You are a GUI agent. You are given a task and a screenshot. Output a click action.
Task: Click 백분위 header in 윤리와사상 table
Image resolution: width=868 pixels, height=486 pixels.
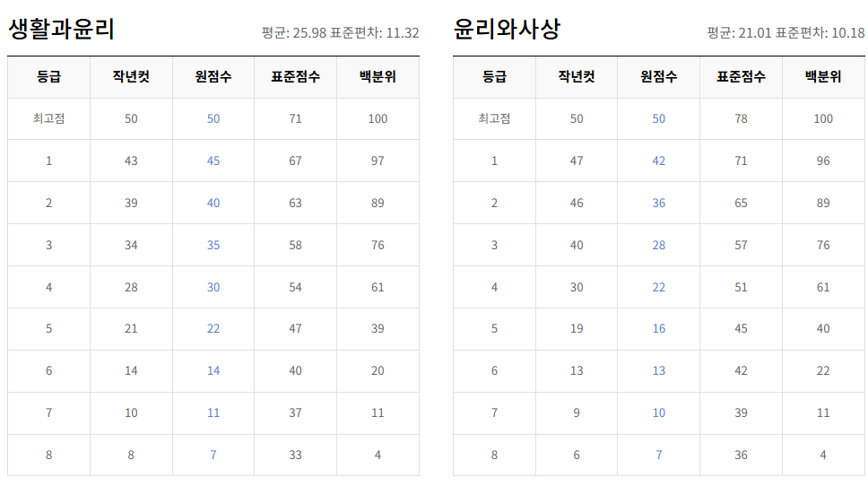[823, 76]
